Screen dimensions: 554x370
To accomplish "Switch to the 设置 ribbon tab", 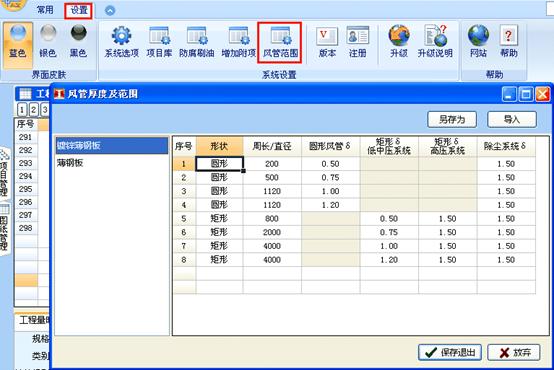I will tap(79, 11).
